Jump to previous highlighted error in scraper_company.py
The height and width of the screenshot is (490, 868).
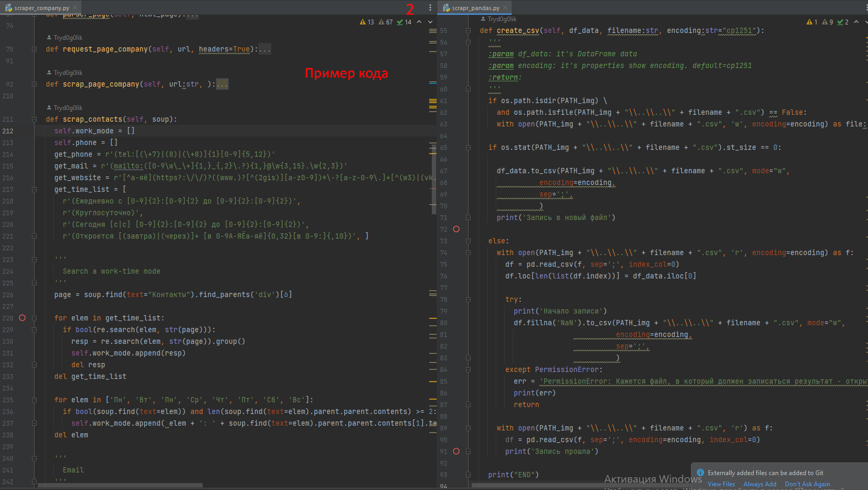coord(419,22)
